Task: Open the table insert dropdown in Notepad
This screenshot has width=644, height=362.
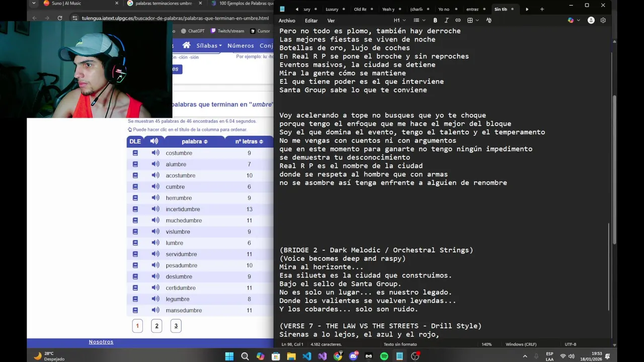Action: coord(472,20)
